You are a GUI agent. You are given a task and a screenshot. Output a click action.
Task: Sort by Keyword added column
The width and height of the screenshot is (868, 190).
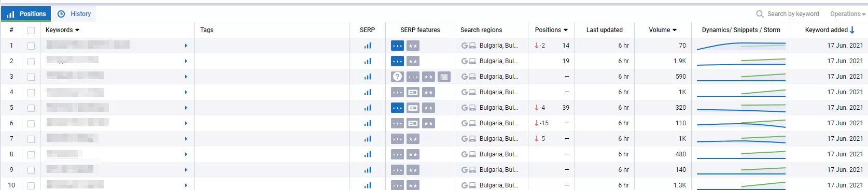tap(830, 30)
